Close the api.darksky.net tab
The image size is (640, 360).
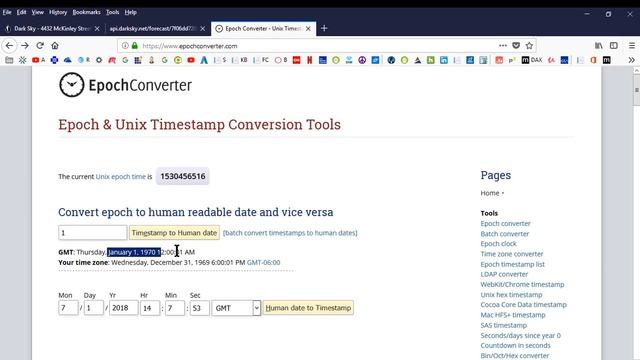tap(202, 29)
